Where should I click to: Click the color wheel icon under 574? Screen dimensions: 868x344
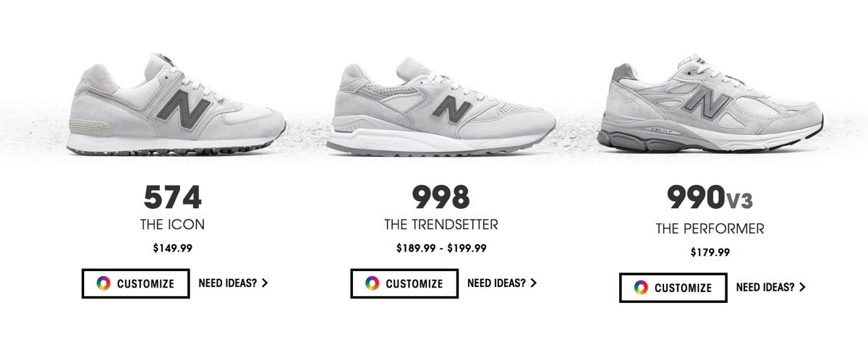click(103, 283)
